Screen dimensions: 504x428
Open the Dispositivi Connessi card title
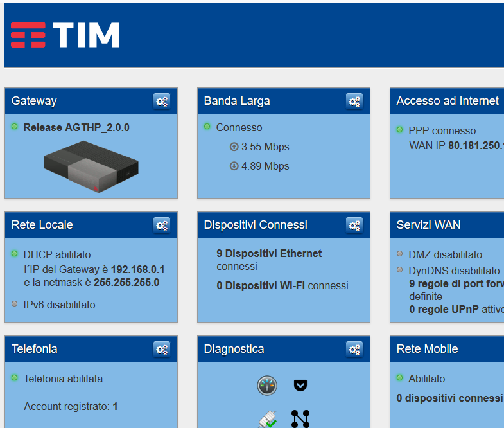click(x=256, y=225)
